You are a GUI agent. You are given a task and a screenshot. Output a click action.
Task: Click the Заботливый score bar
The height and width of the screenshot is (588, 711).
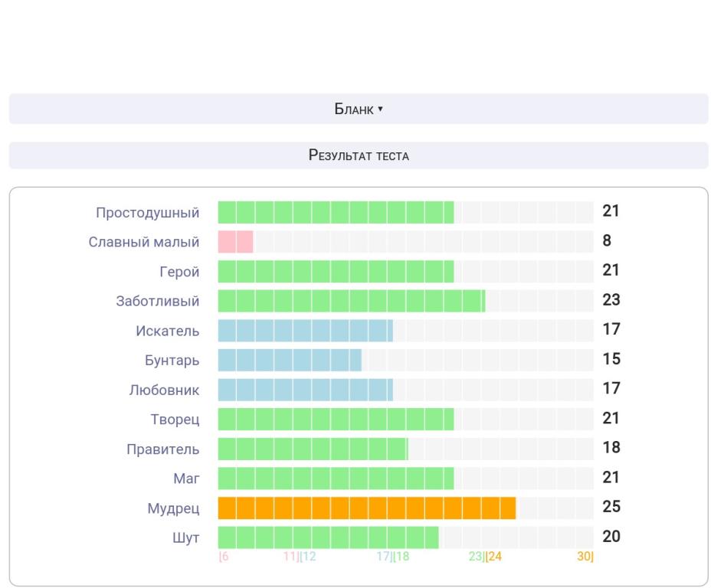351,301
